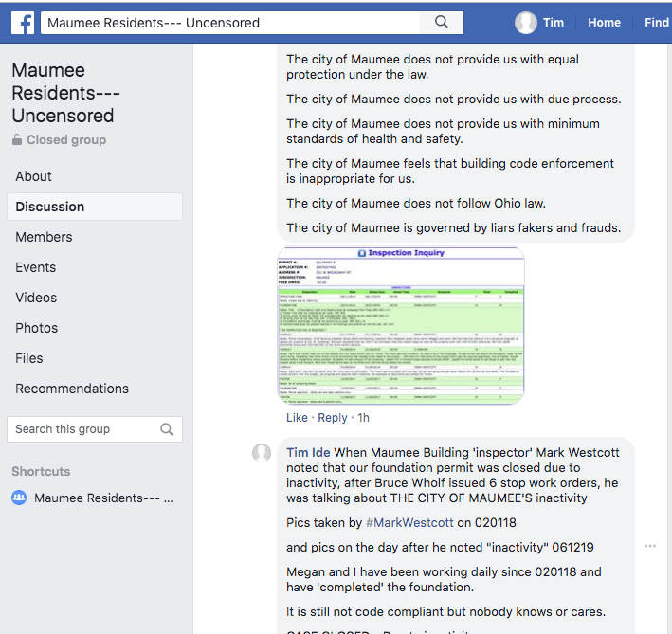Open the comment options ellipsis menu

[650, 546]
